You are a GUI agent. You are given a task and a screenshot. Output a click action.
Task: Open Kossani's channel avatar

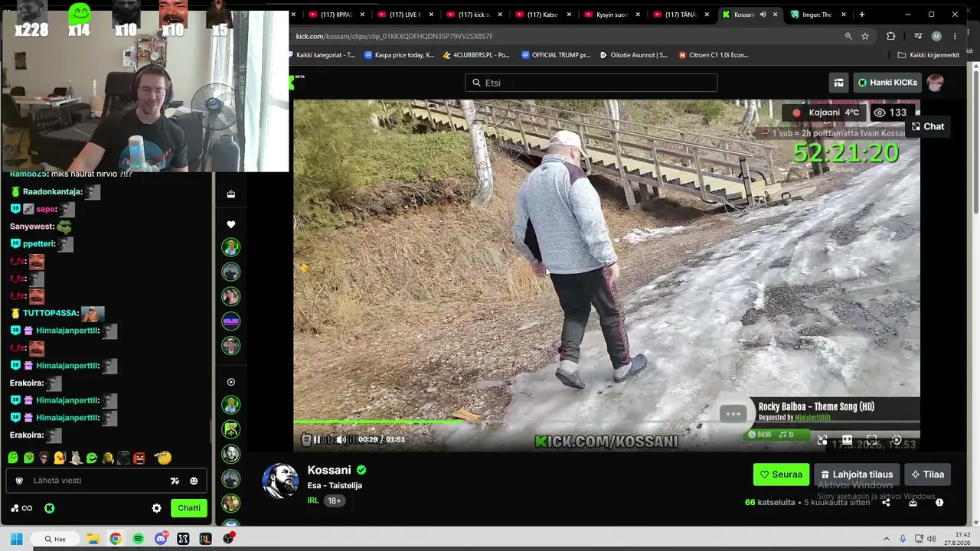pyautogui.click(x=280, y=481)
